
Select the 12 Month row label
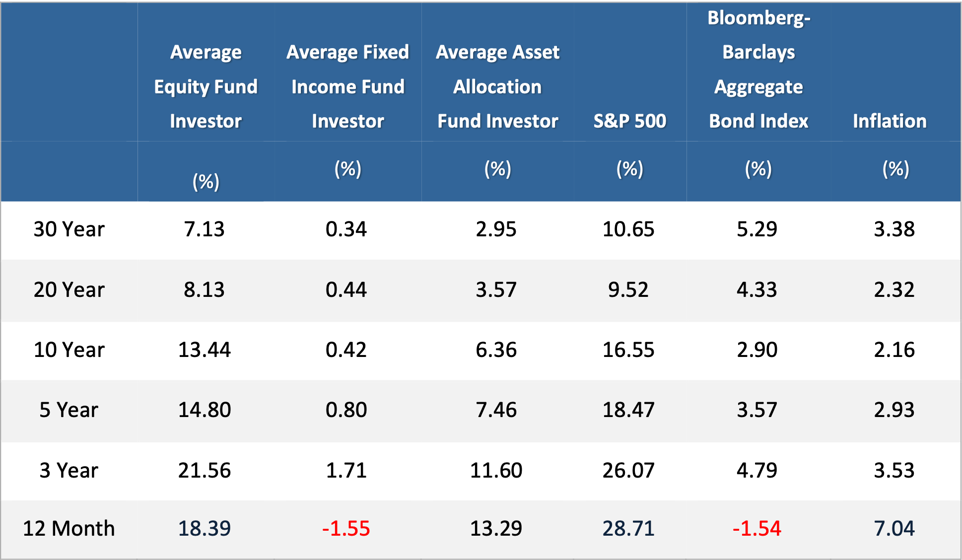pos(69,529)
